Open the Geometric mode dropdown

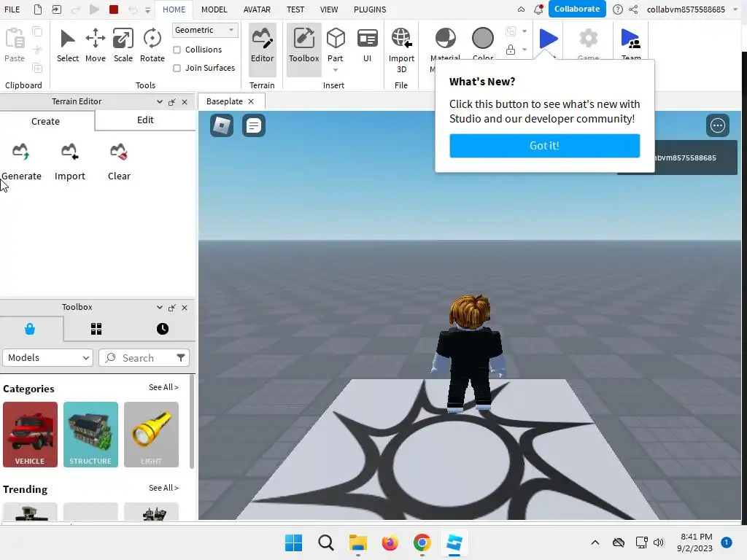point(205,30)
